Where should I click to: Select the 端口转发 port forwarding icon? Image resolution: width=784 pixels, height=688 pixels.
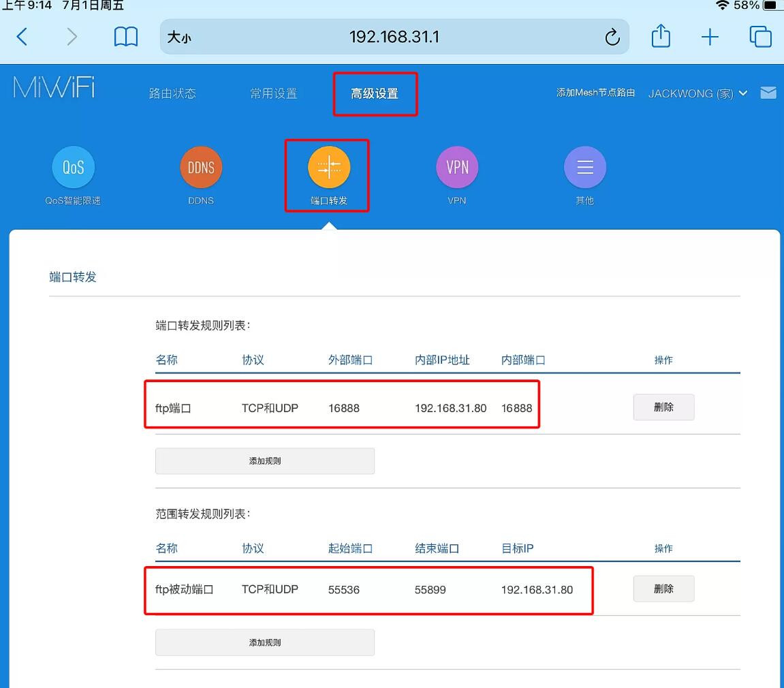click(328, 168)
